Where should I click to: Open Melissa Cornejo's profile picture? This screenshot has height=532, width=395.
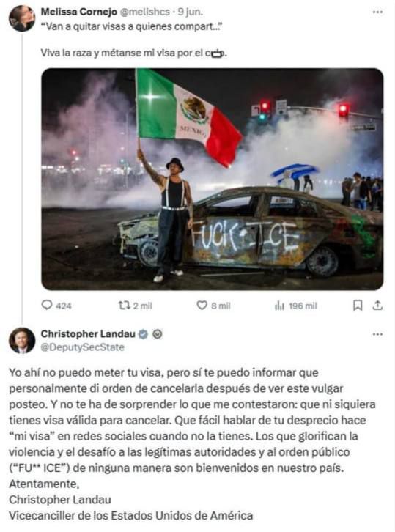click(x=22, y=18)
